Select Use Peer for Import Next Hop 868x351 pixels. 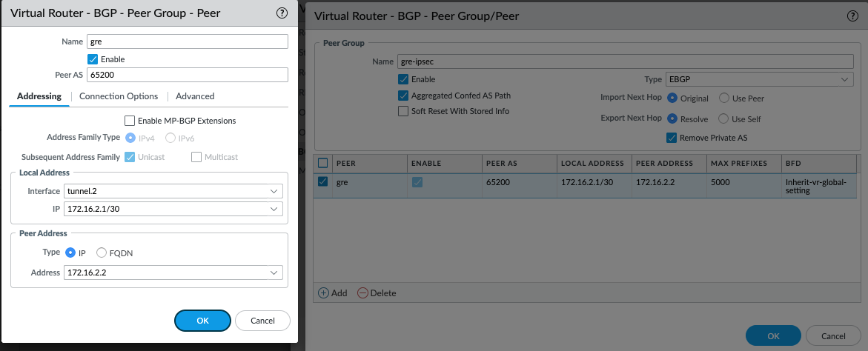coord(724,98)
